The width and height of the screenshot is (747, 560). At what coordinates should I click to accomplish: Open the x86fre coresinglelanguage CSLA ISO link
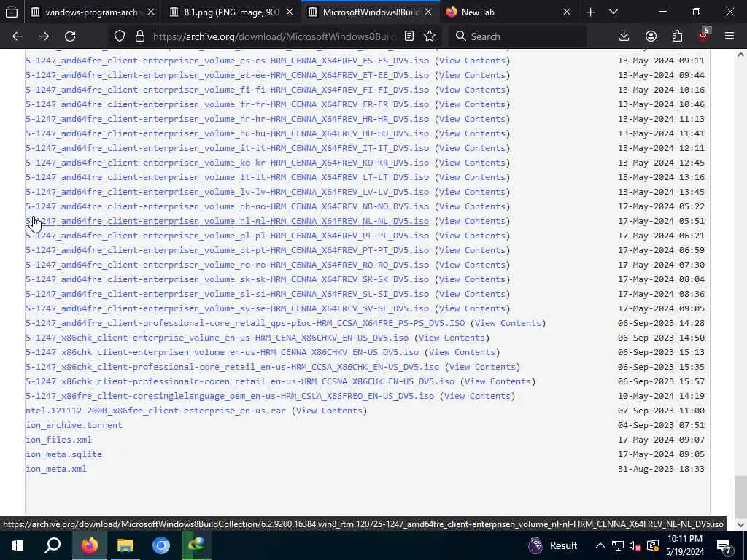pyautogui.click(x=230, y=396)
